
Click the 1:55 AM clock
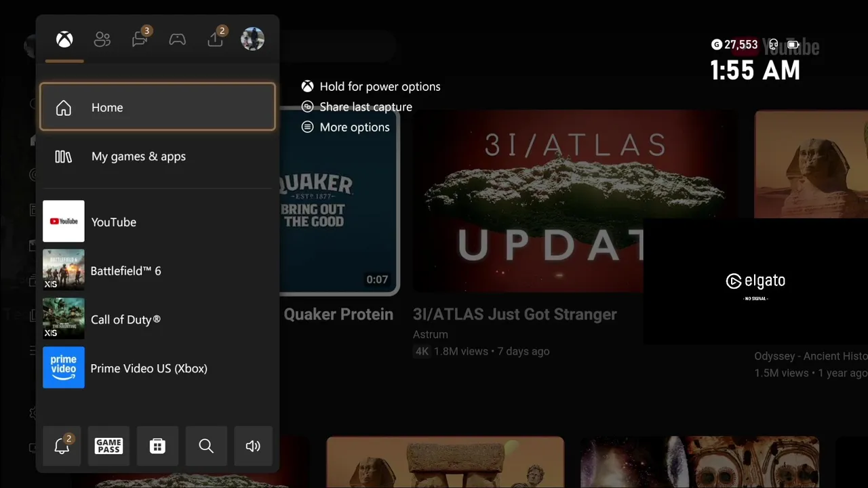click(x=755, y=70)
